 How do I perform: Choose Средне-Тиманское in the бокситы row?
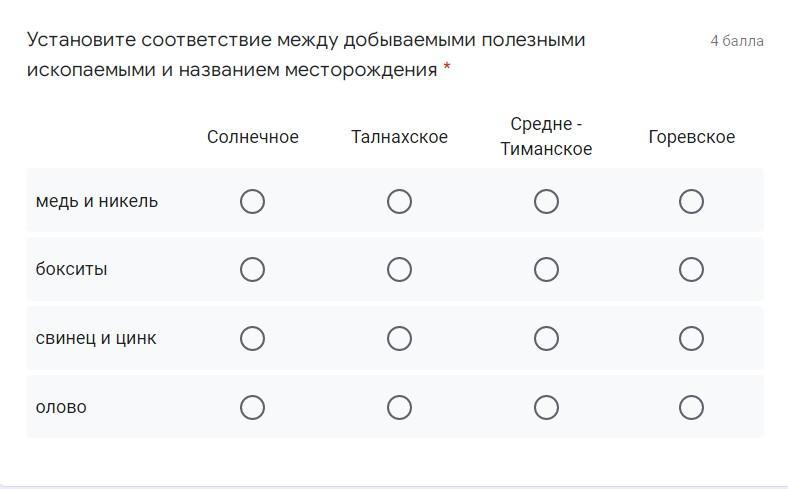[x=546, y=270]
